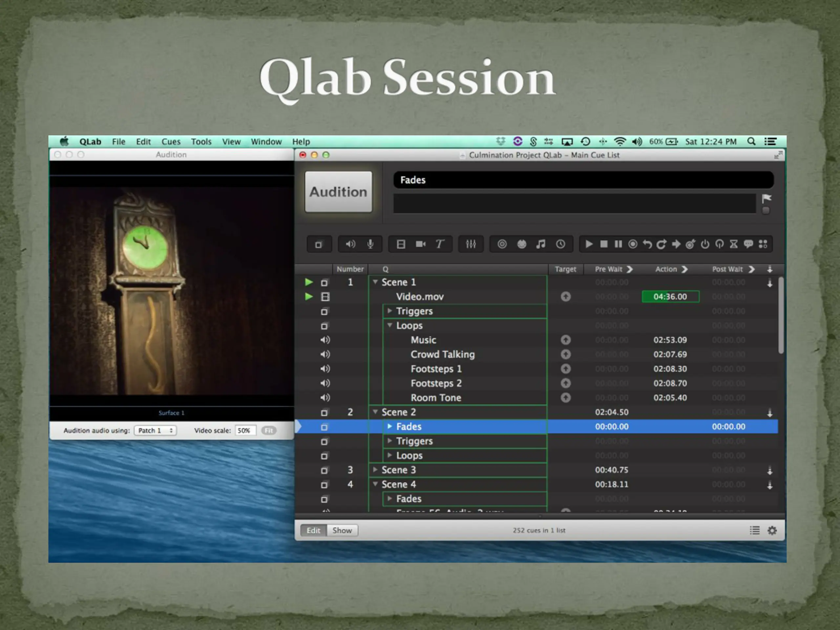
Task: Expand the Scene 3 group
Action: click(x=375, y=470)
